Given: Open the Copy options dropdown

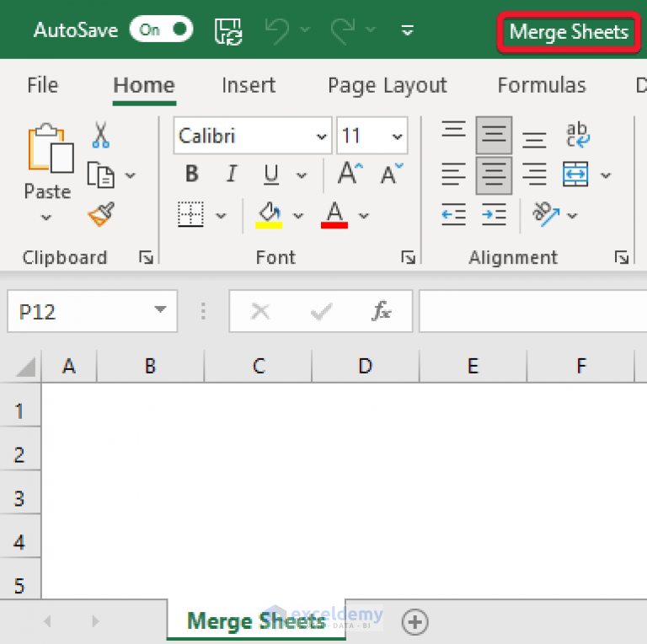Looking at the screenshot, I should (x=131, y=175).
